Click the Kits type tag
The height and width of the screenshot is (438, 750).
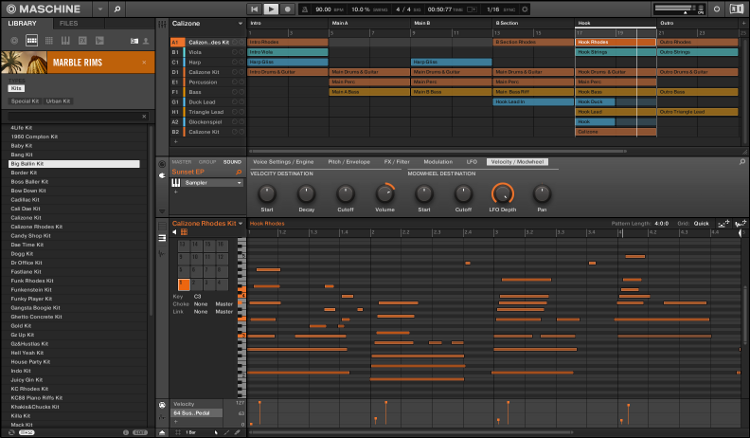click(x=16, y=88)
